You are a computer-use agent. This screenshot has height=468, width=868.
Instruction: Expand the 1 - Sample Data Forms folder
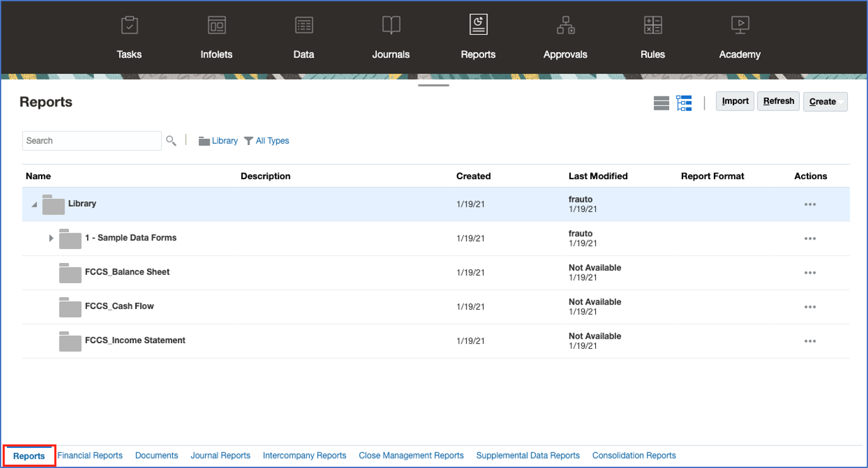point(51,238)
